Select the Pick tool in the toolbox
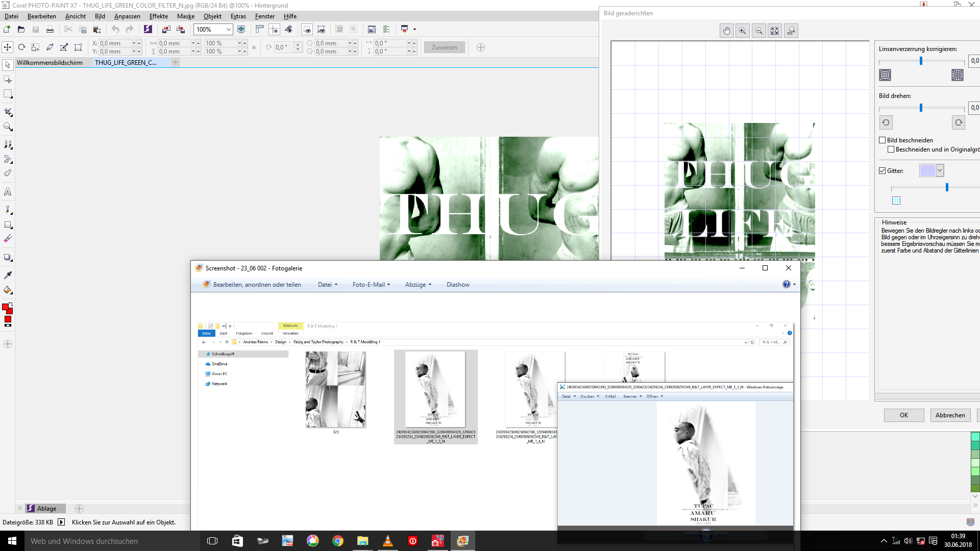The height and width of the screenshot is (551, 980). point(8,65)
